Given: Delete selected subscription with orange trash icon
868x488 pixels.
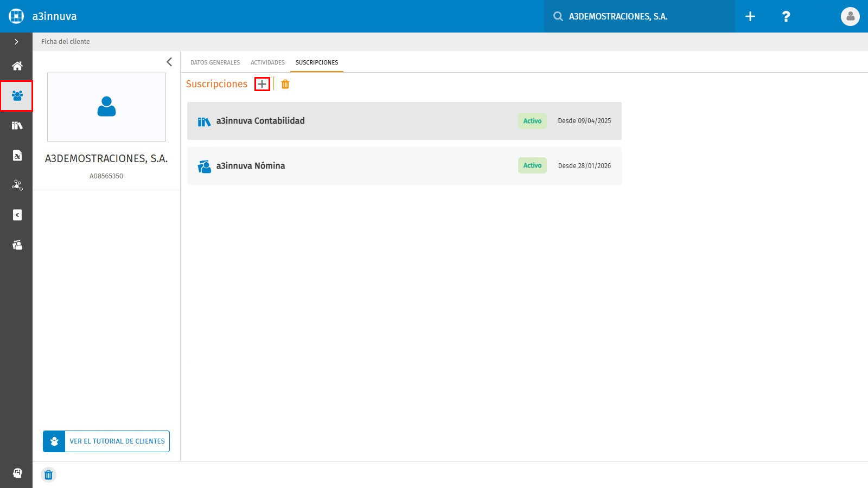Looking at the screenshot, I should click(285, 84).
